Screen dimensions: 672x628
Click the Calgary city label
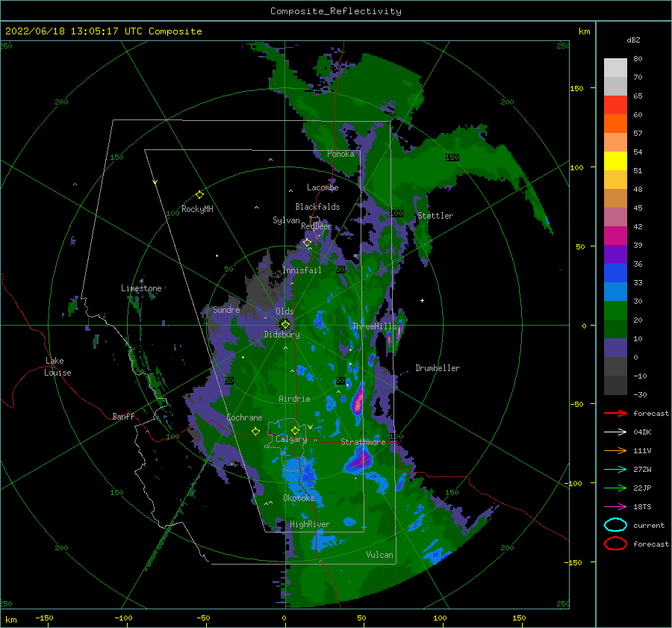[291, 439]
